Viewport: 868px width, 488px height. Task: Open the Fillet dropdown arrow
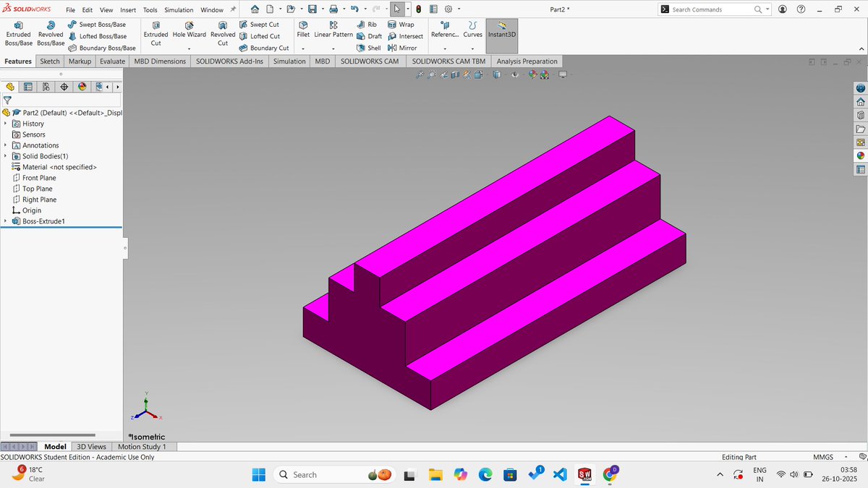(303, 48)
